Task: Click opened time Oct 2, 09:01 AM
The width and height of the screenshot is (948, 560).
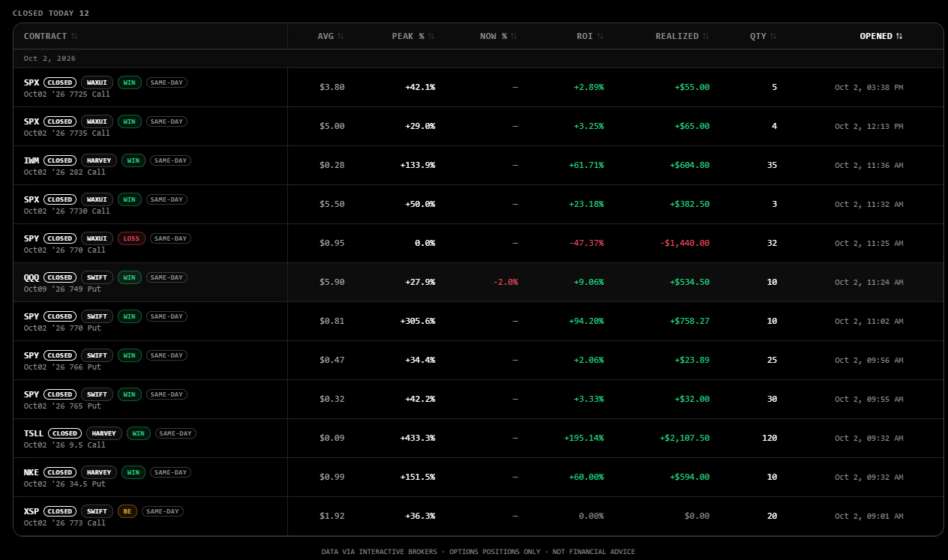Action: click(869, 516)
